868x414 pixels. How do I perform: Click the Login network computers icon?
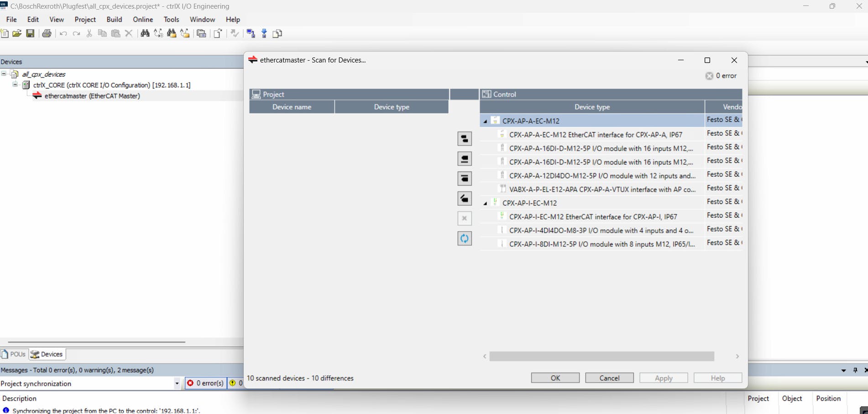(x=251, y=33)
